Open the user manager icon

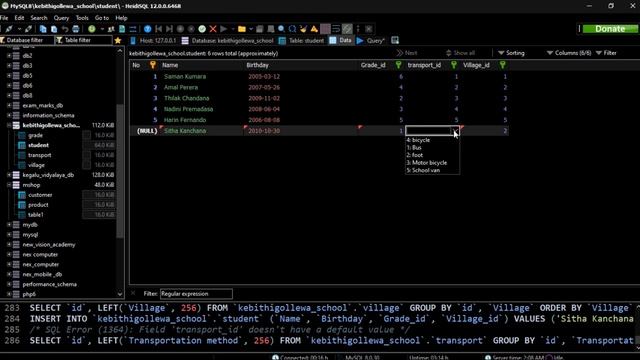111,29
